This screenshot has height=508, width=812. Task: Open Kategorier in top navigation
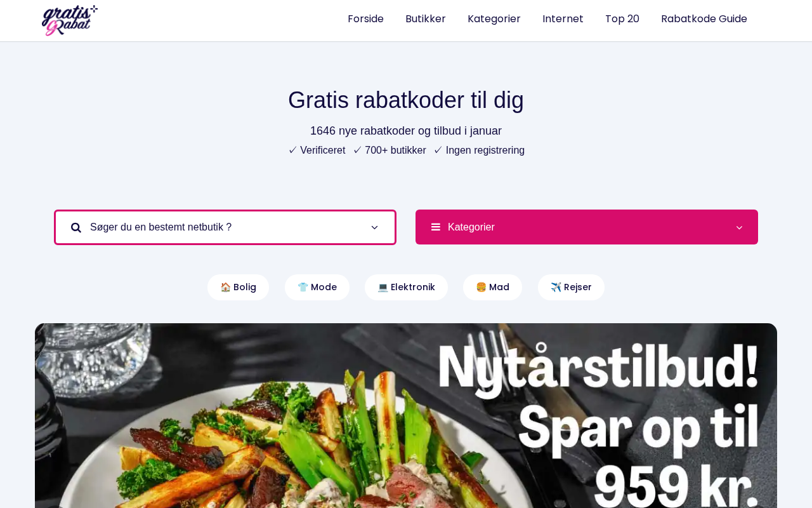494,19
